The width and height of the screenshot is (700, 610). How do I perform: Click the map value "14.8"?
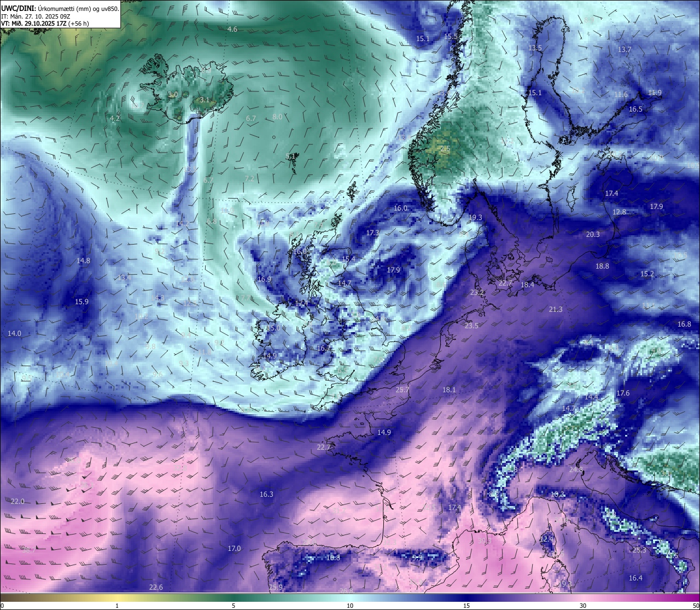83,261
